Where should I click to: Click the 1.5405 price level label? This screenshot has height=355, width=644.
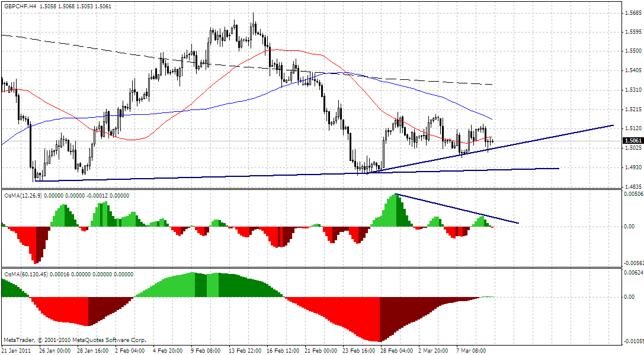(633, 70)
